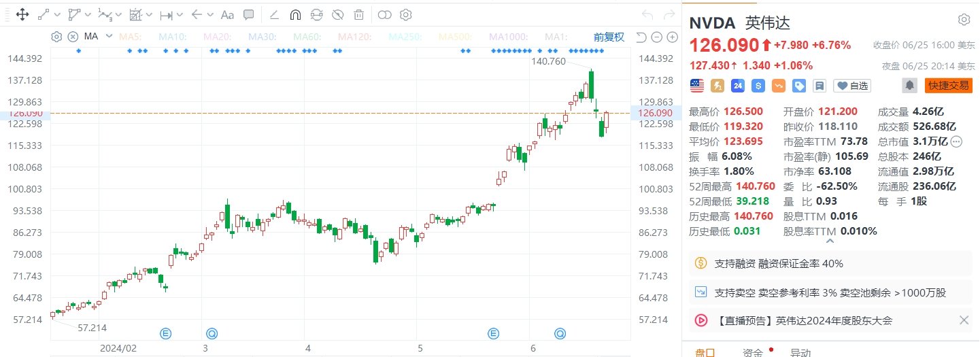Select the text annotation tool (Aa)
980x357 pixels.
(228, 14)
